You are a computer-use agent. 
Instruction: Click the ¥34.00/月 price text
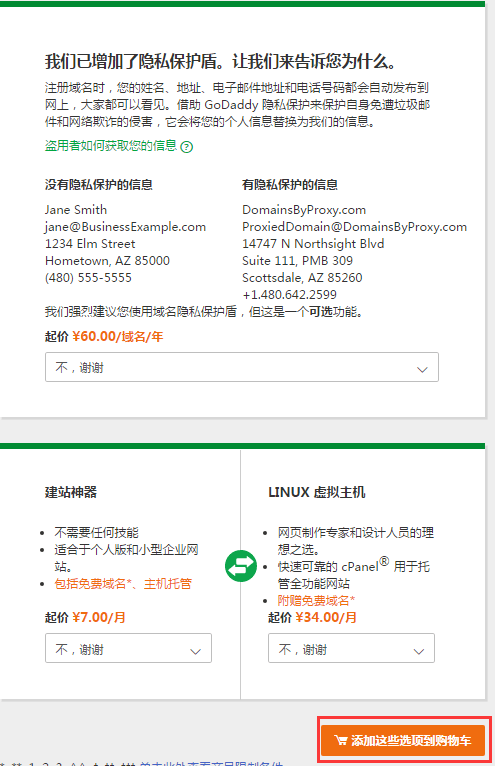pos(326,617)
